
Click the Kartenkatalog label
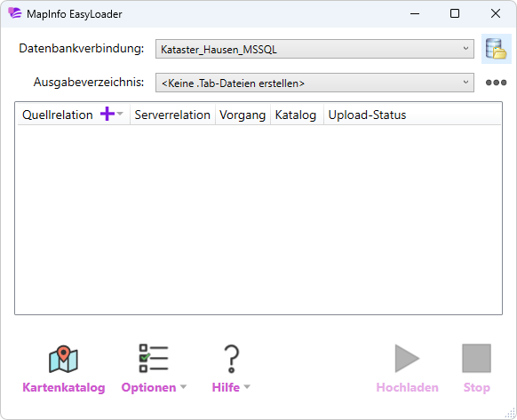pyautogui.click(x=64, y=387)
